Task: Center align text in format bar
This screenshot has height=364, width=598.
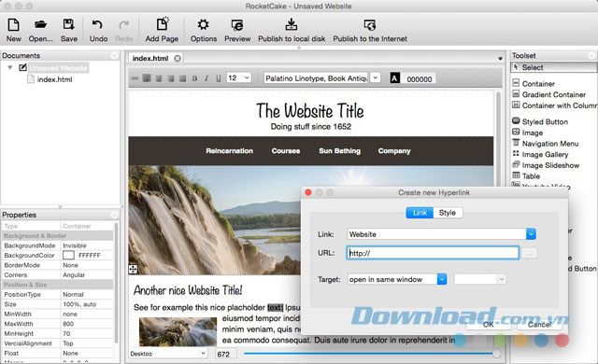Action: coord(159,78)
